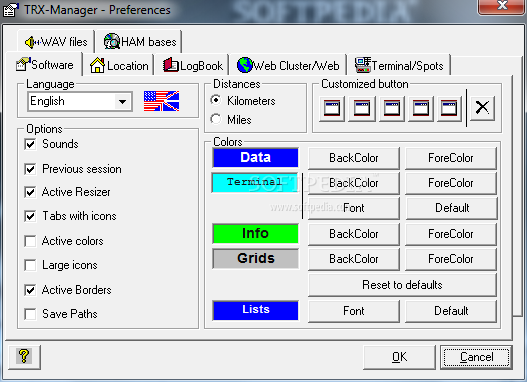Click the gray Grids color preview
The width and height of the screenshot is (527, 382).
pos(255,258)
